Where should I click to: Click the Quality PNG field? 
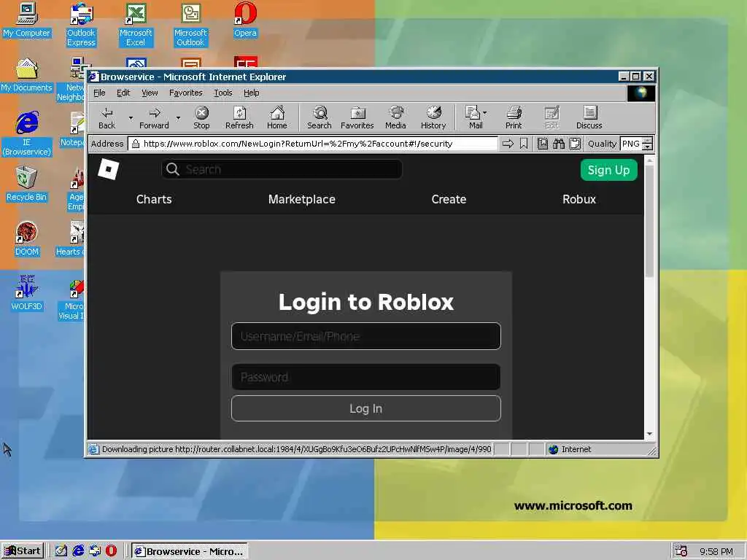click(631, 144)
